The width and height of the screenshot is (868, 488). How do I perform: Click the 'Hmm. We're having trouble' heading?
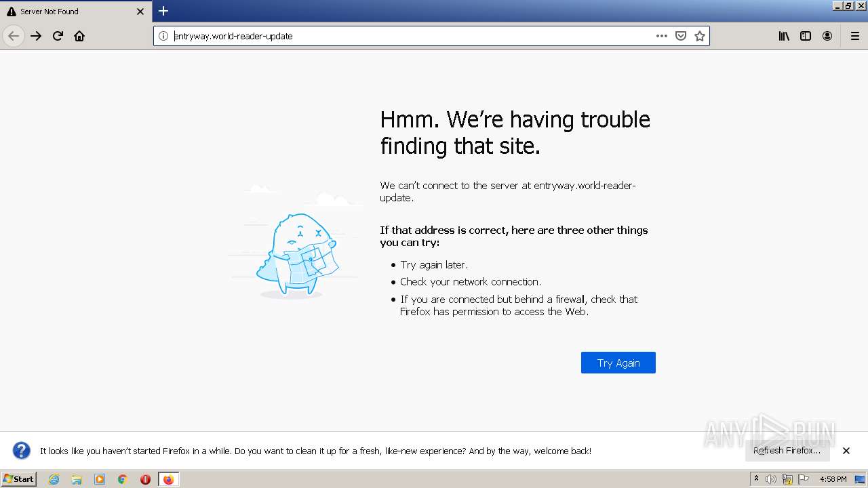point(515,132)
